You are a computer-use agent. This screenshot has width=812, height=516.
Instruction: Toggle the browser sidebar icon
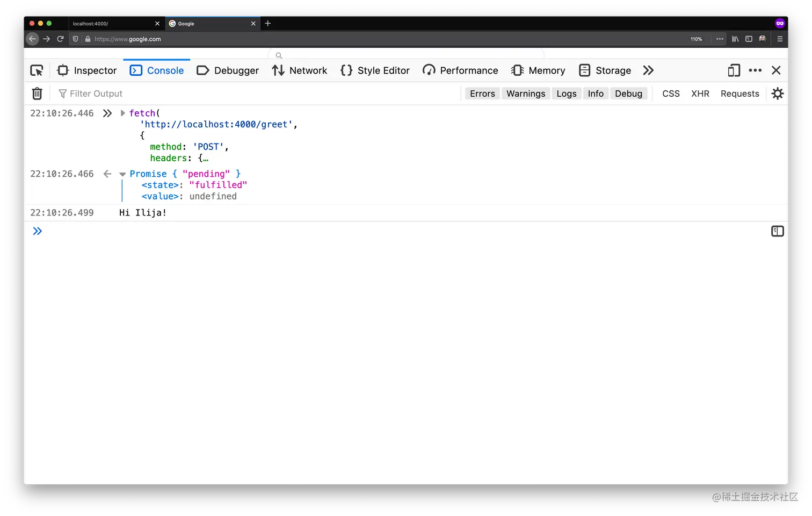[749, 39]
